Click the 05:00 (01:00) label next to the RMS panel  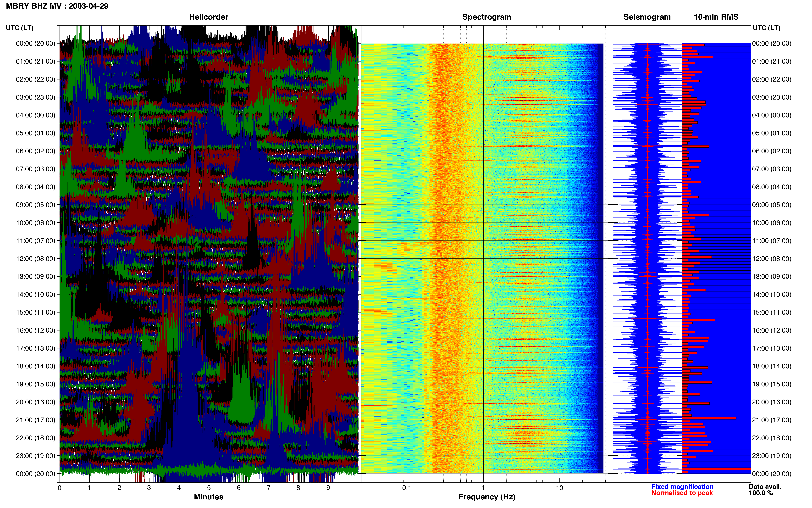(772, 133)
